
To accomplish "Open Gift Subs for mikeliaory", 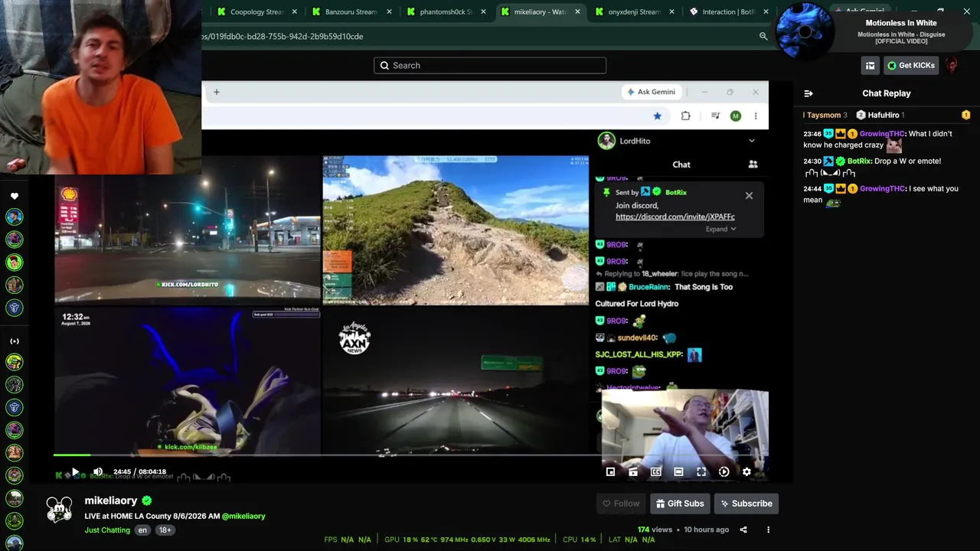I will [x=680, y=504].
